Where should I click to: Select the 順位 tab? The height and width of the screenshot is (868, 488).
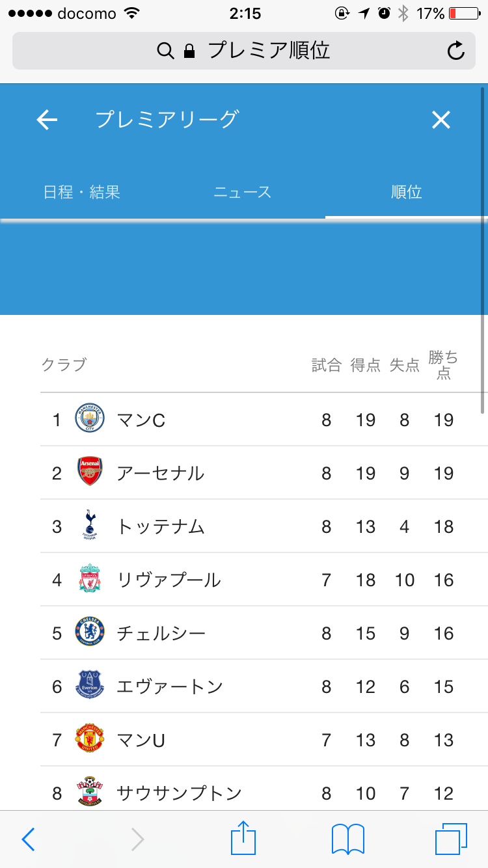tap(406, 192)
